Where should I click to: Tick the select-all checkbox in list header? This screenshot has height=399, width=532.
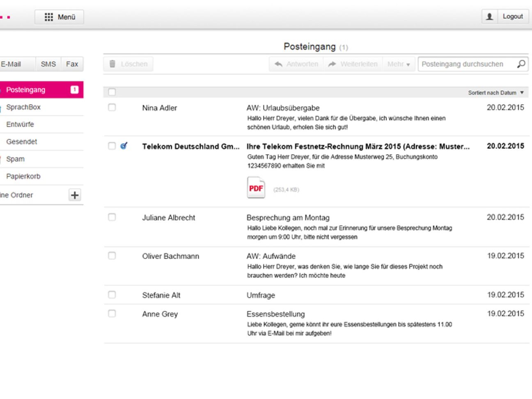point(112,92)
